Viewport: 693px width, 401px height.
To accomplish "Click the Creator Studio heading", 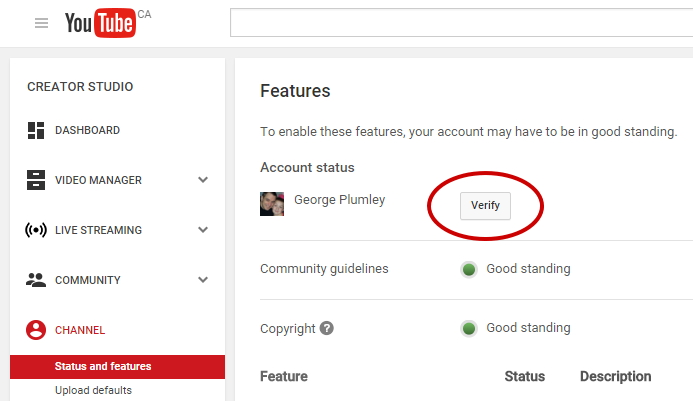I will pos(80,87).
